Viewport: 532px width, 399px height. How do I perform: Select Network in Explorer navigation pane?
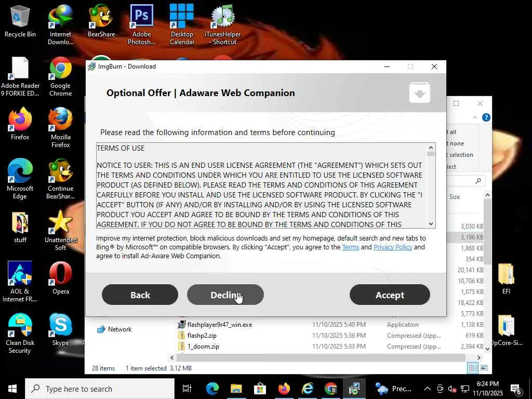(114, 329)
